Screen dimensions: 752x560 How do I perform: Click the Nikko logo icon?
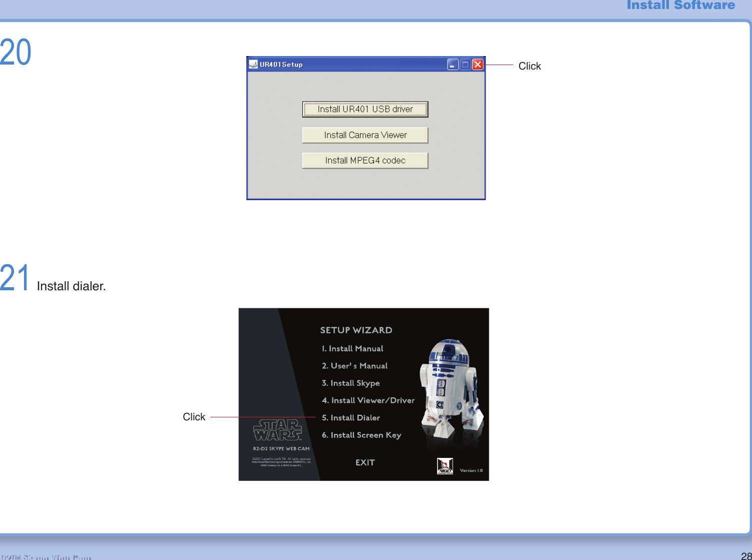point(445,466)
